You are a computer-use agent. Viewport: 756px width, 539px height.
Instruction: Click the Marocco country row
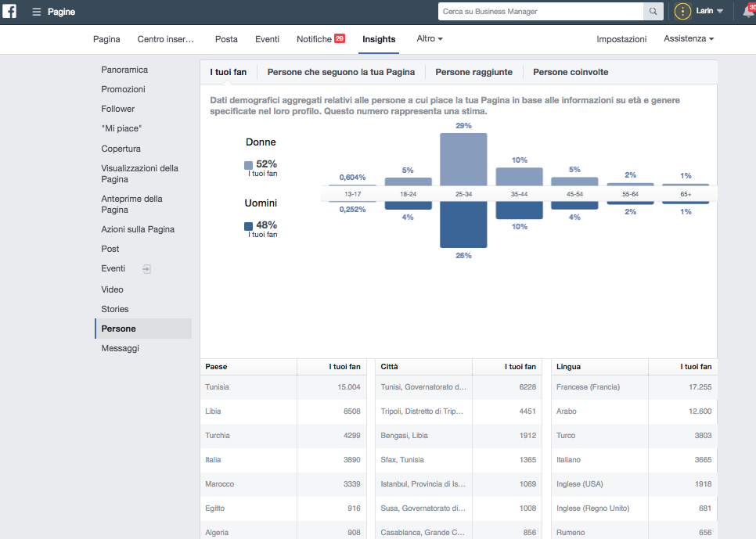(x=283, y=484)
